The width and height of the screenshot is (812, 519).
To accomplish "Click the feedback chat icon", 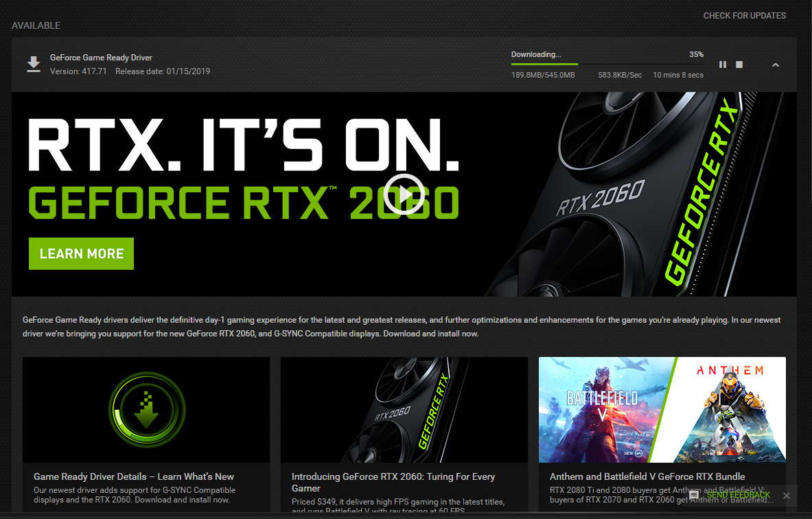I will tap(694, 495).
